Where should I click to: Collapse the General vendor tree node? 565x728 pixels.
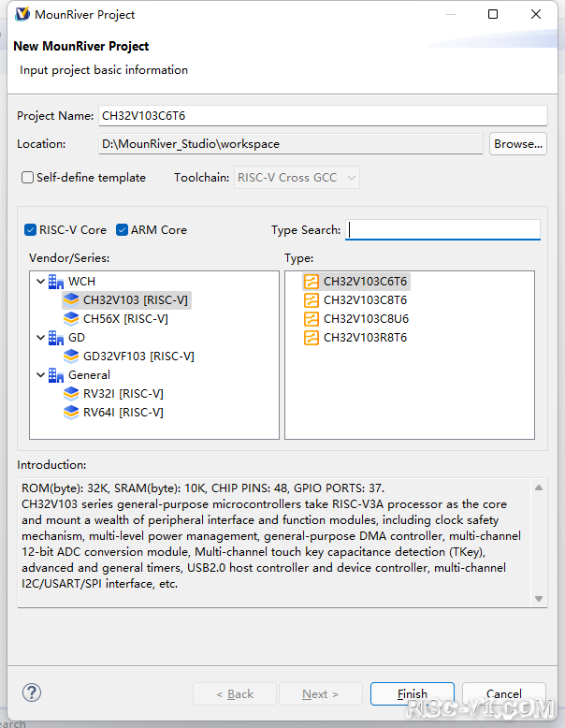[x=40, y=374]
